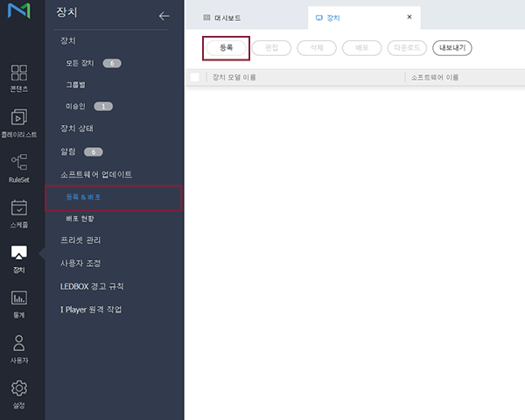Click the 내보내기 export button
525x420 pixels.
click(452, 47)
